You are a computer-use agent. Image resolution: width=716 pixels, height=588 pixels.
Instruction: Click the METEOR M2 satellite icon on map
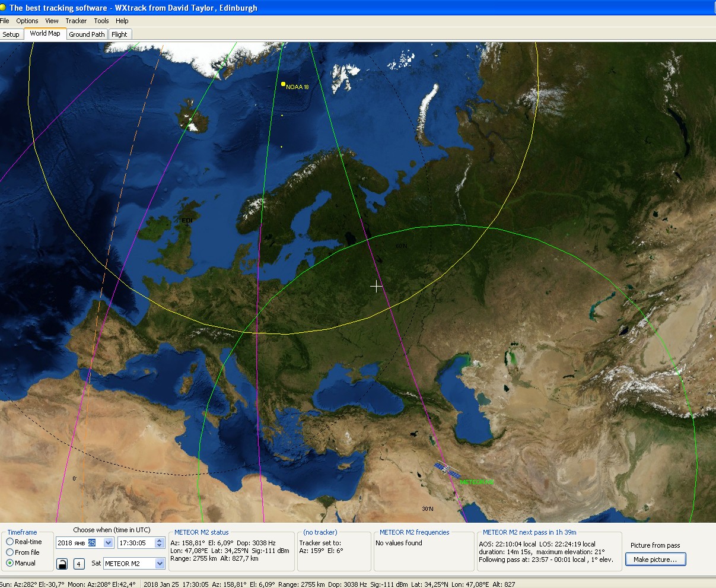point(447,471)
